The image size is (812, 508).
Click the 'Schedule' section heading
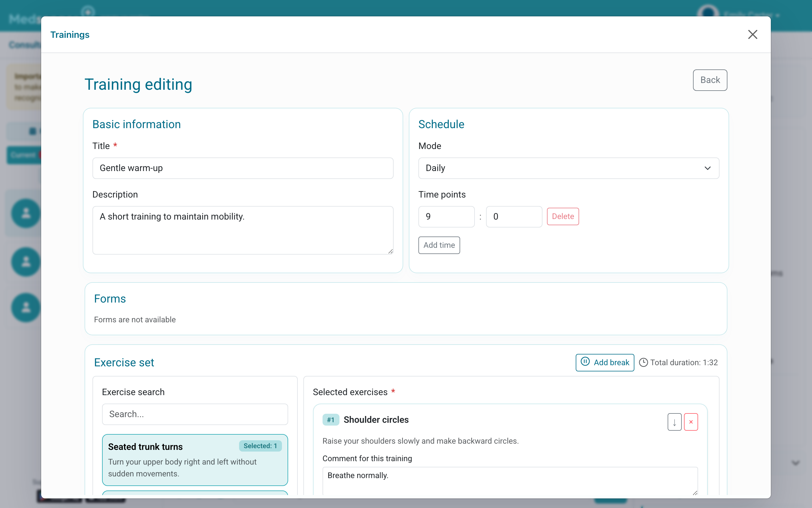point(441,124)
